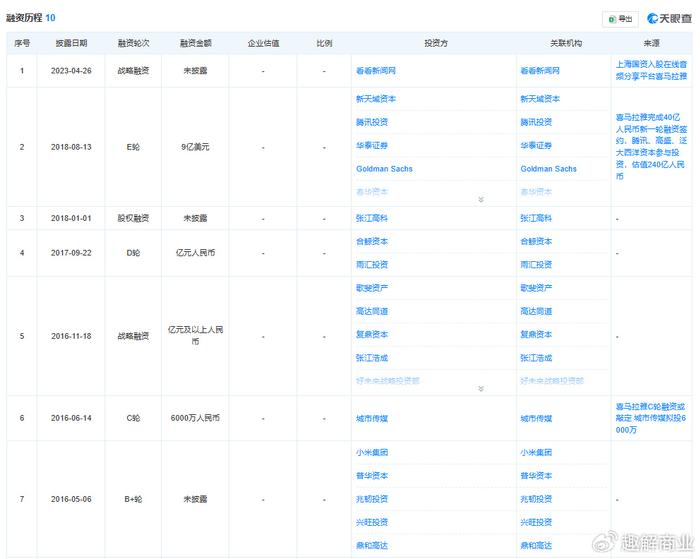Open 新天域资本 in the 投资方 column
Screen dimensions: 700x559
click(376, 99)
